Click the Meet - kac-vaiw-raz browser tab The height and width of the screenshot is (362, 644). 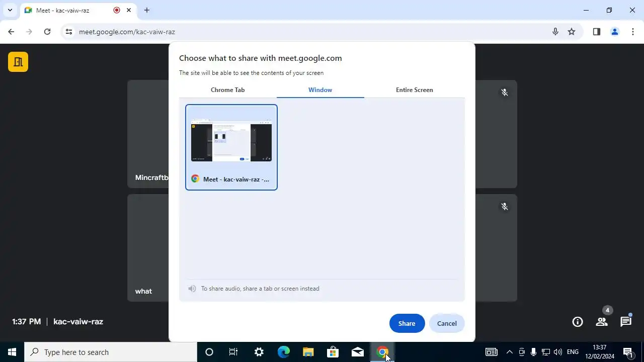(x=79, y=10)
